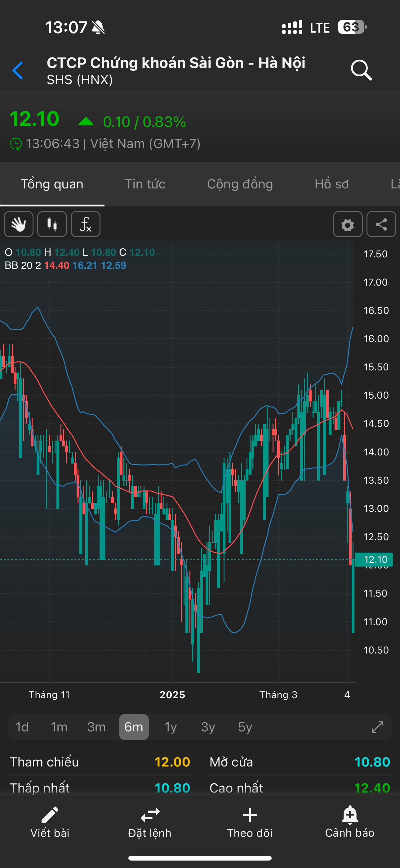This screenshot has width=400, height=868.
Task: Tap the cellular signal bars icon
Action: point(292,27)
